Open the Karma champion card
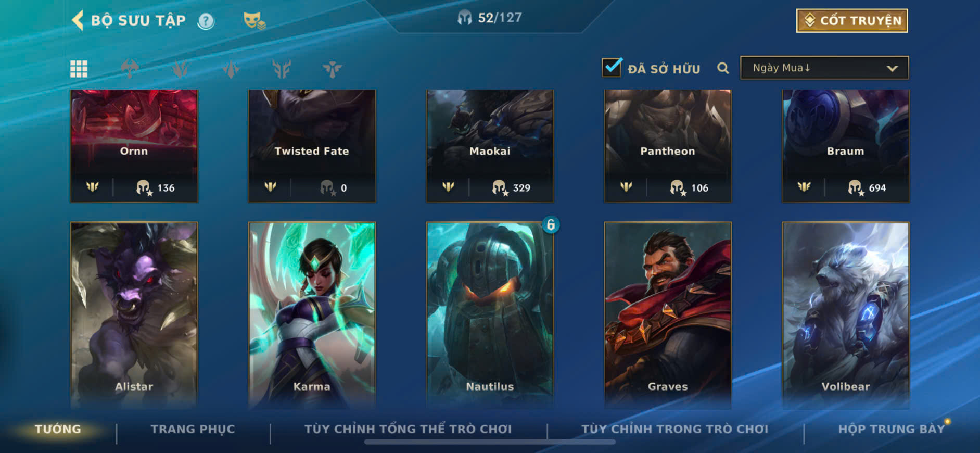The image size is (980, 453). [312, 315]
